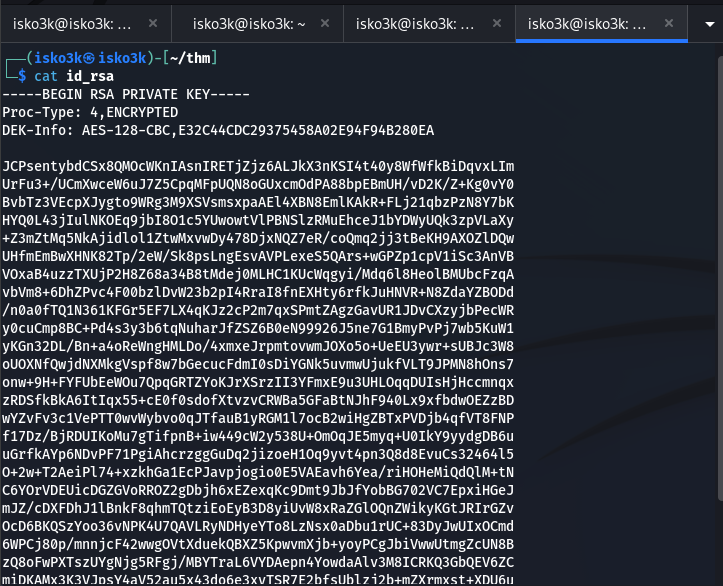723x586 pixels.
Task: Click the active fourth terminal tab
Action: (590, 23)
